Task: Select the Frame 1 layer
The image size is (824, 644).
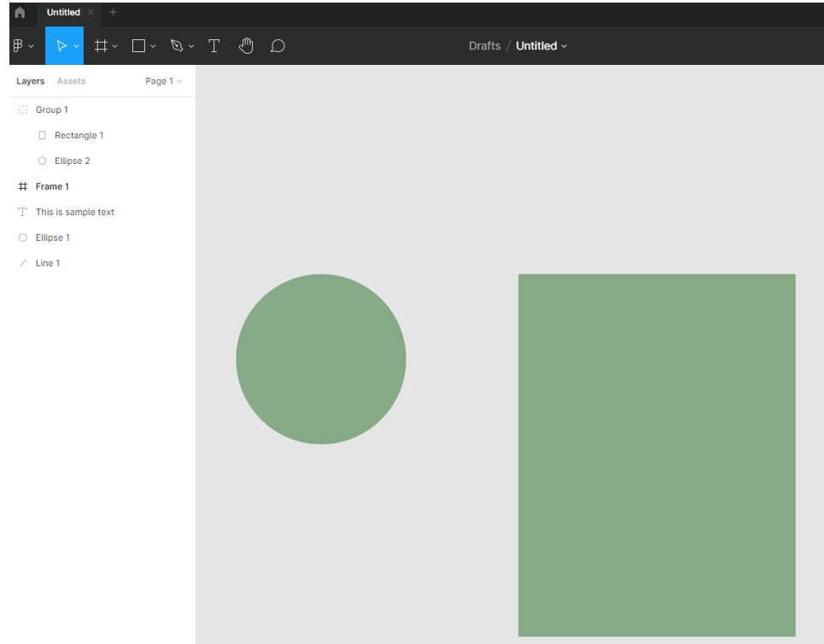Action: click(52, 186)
